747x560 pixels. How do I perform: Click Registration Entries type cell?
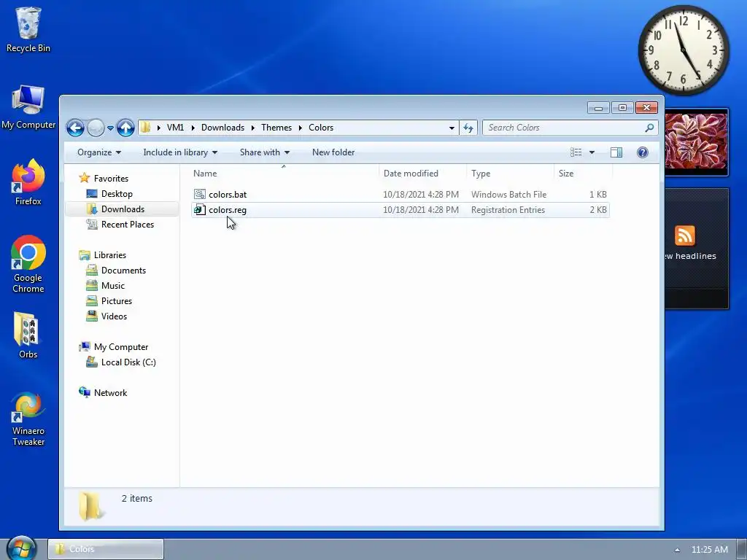tap(508, 210)
